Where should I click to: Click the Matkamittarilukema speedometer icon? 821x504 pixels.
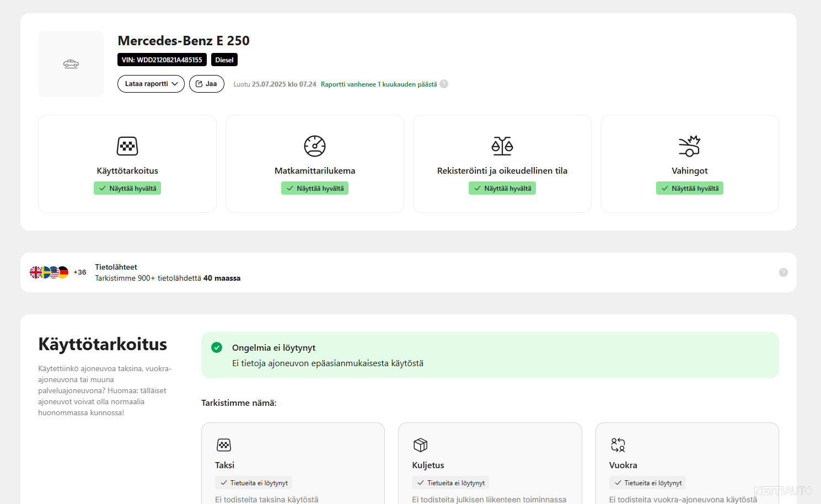[315, 146]
